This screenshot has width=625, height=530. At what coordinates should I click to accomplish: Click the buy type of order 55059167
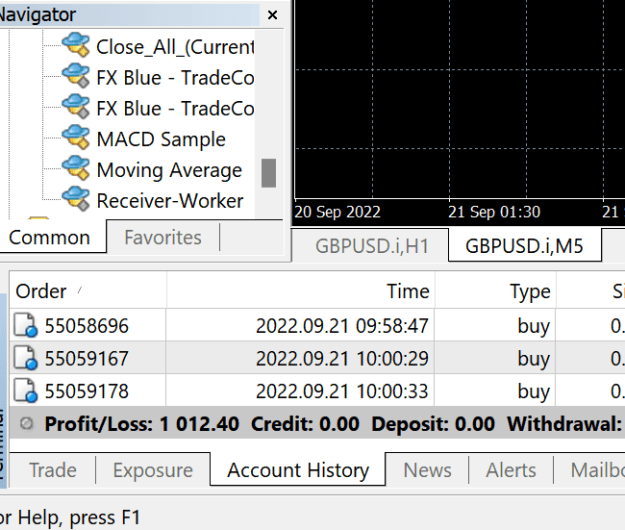pos(534,359)
